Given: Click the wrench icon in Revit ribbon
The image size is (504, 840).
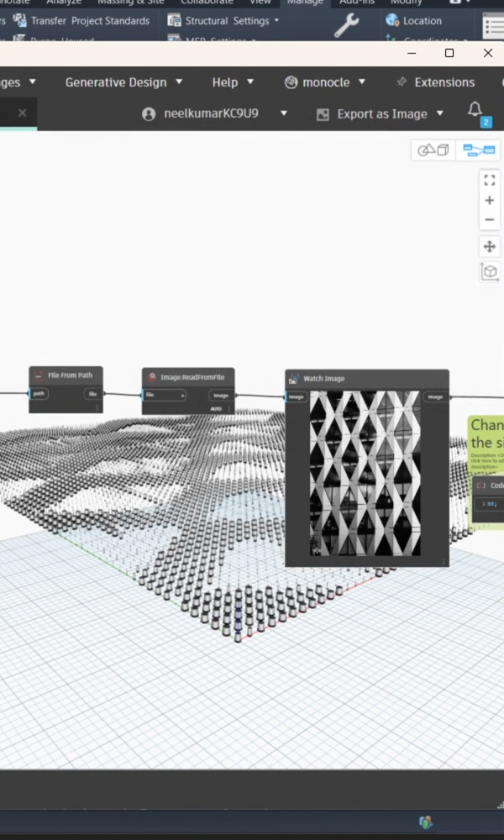Looking at the screenshot, I should pyautogui.click(x=346, y=24).
